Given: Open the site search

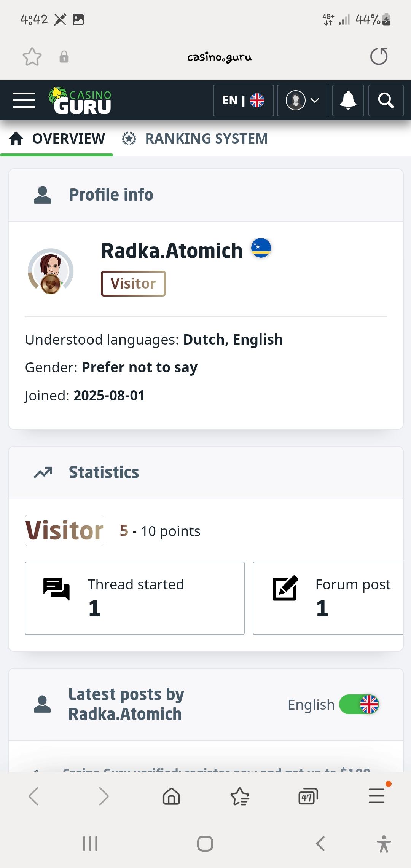Looking at the screenshot, I should (x=386, y=101).
